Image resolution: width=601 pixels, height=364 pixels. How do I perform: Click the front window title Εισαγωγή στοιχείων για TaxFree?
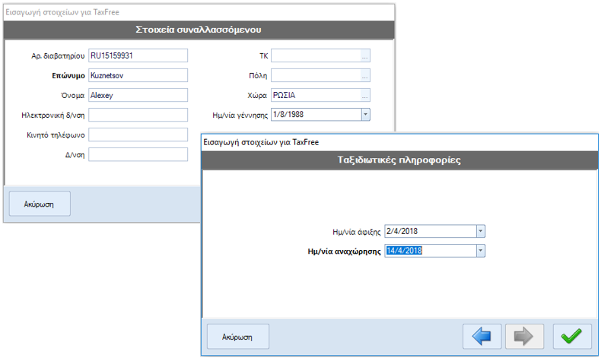click(x=261, y=142)
